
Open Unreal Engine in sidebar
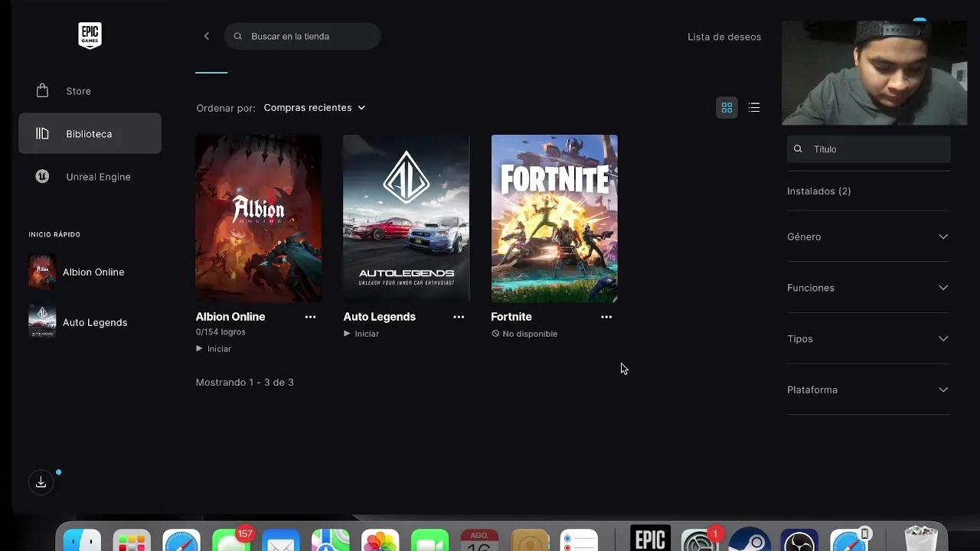coord(90,177)
